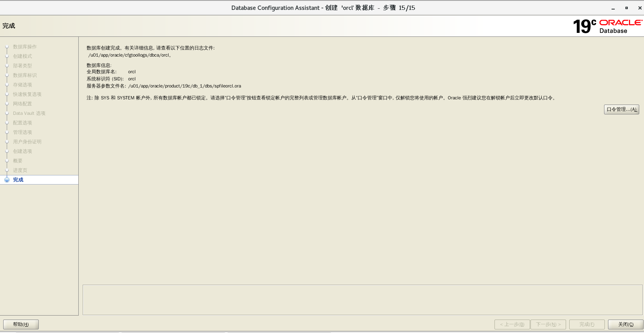Click the empty message box at bottom
The height and width of the screenshot is (333, 644).
[362, 300]
